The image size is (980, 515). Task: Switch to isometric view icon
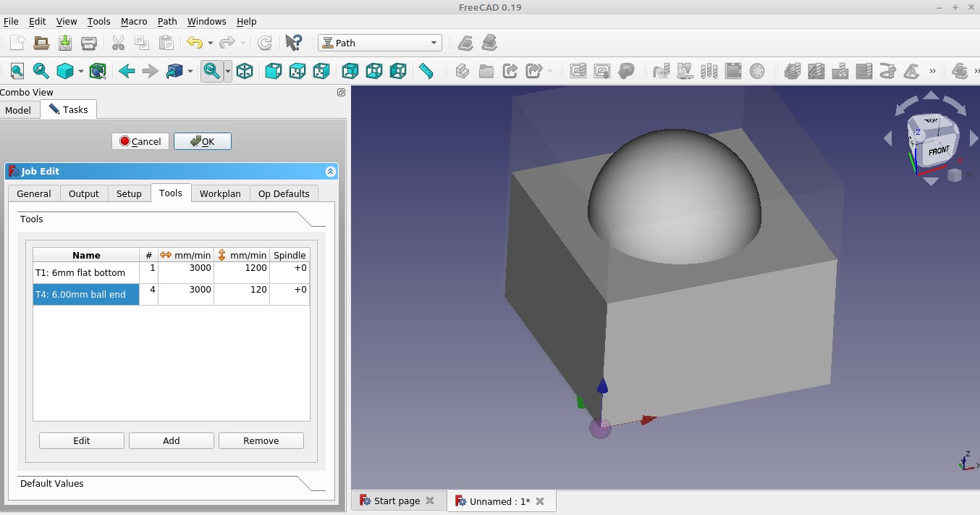point(245,71)
